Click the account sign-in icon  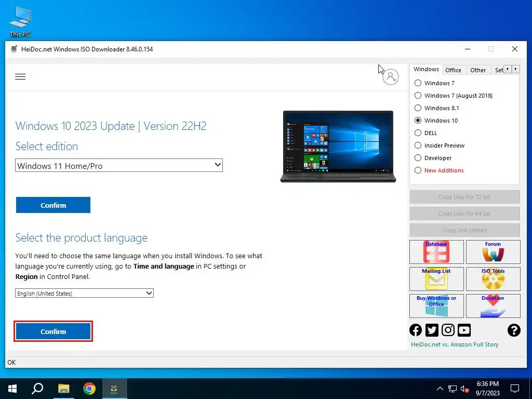(391, 77)
